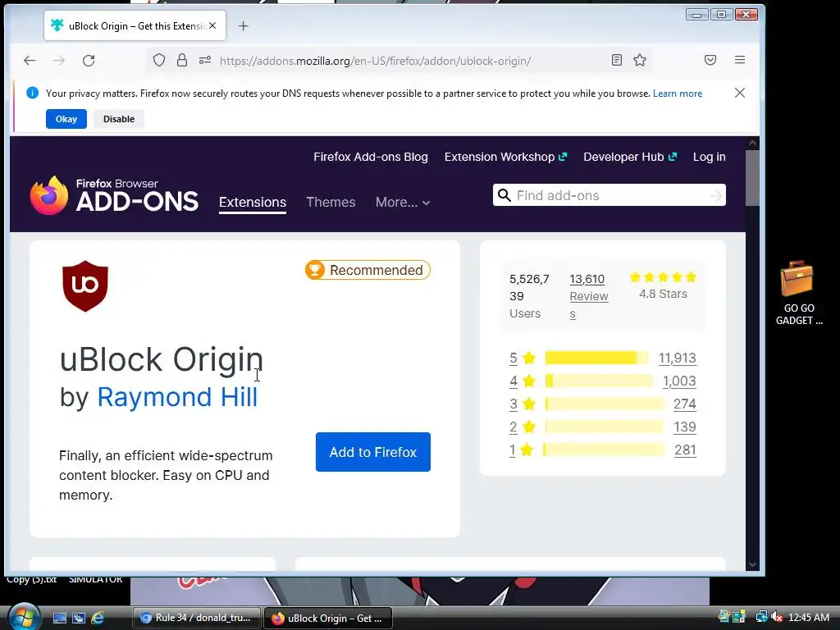Click the muted volume tray icon
This screenshot has height=630, width=840.
778,617
